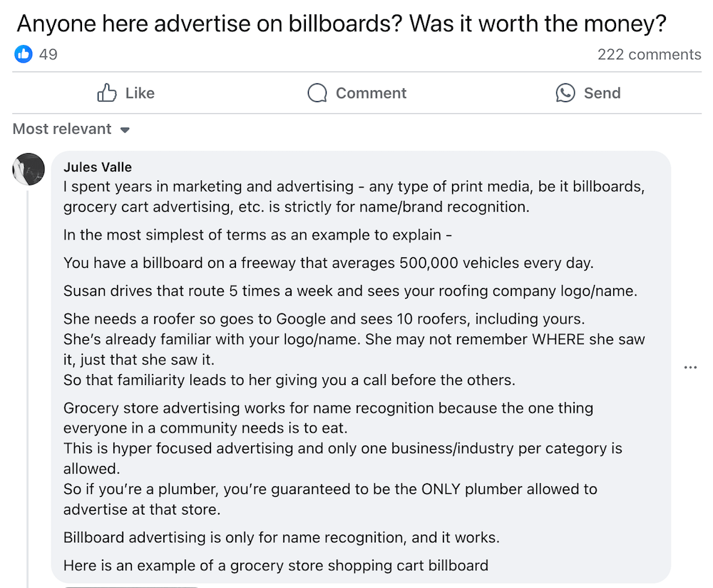The image size is (713, 588).
Task: Open the full list with 222 comments
Action: pos(650,54)
